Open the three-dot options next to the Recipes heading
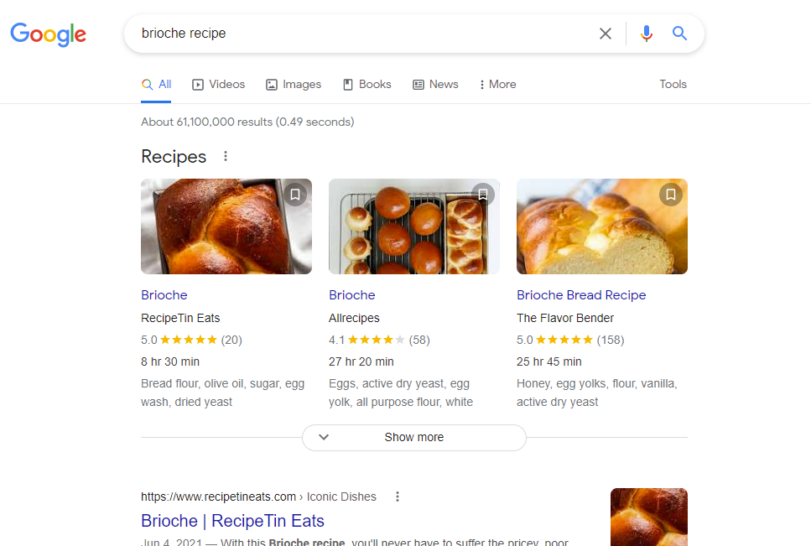Screen dimensions: 811x546 (226, 156)
